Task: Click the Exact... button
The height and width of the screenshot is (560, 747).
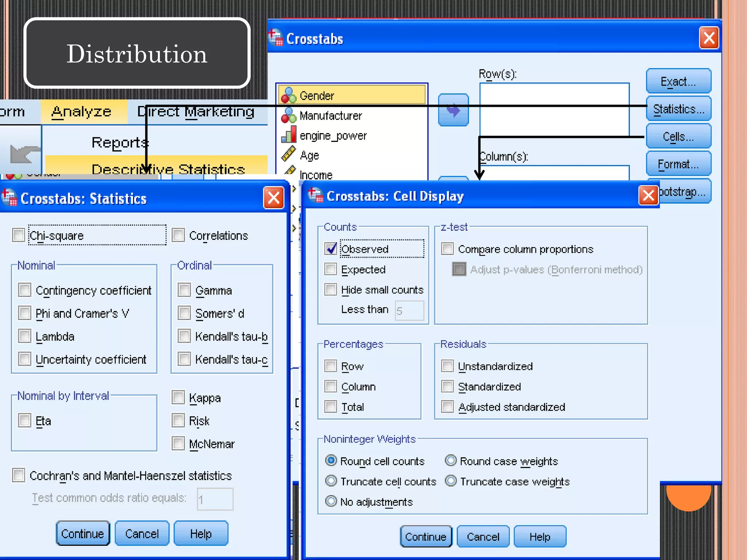Action: click(x=678, y=81)
